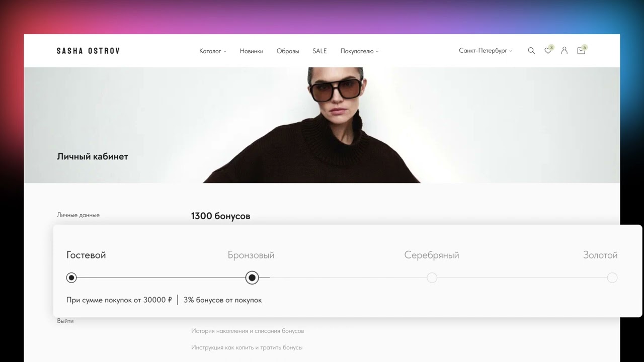Open Личные данные in the sidebar

pyautogui.click(x=78, y=215)
